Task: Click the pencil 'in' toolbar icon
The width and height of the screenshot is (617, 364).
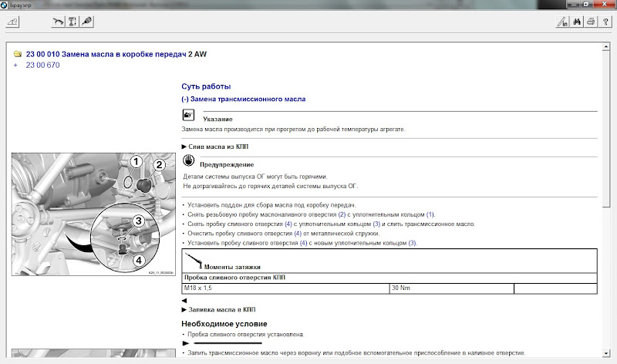Action: (561, 22)
